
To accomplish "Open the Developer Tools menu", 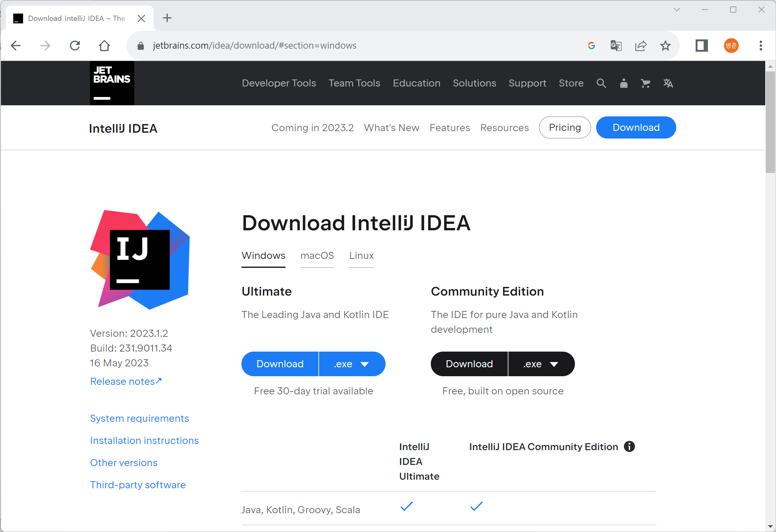I will point(279,83).
